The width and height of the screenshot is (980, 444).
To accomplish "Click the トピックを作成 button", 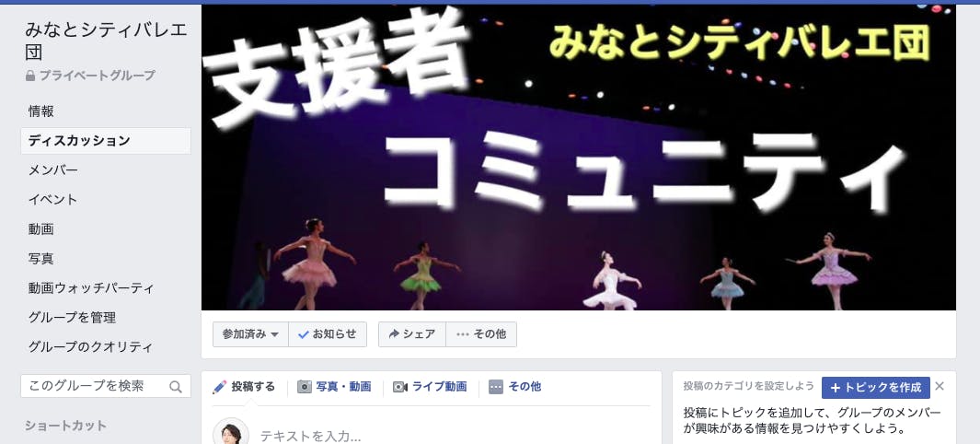I will pos(876,388).
